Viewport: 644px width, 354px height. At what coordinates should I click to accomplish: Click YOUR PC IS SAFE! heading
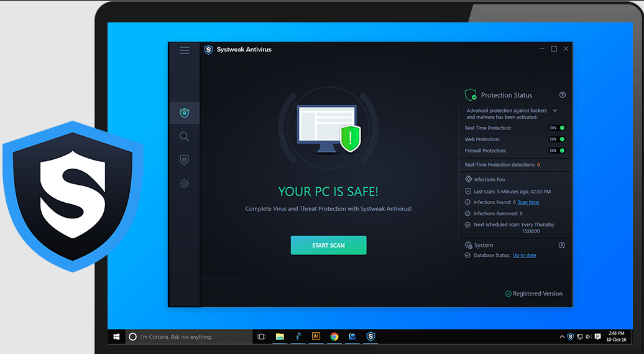(x=328, y=192)
